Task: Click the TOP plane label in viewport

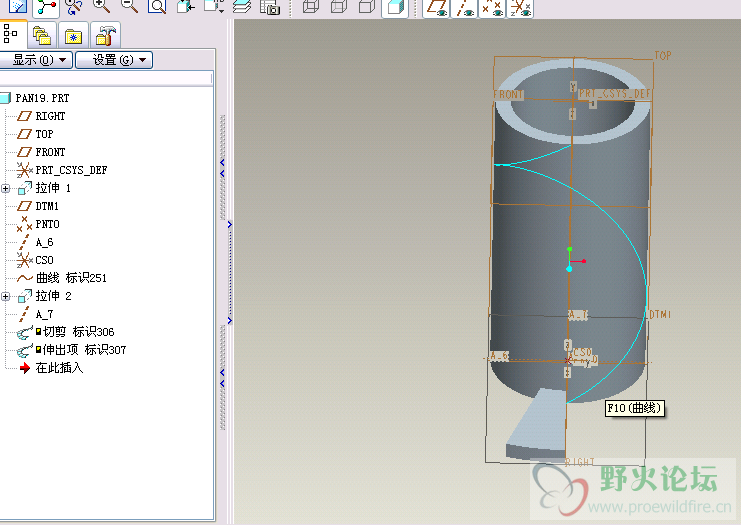Action: (x=663, y=56)
